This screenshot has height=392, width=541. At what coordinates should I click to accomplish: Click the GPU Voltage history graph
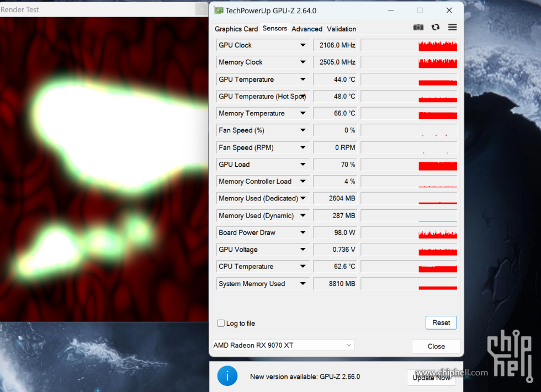(x=409, y=250)
